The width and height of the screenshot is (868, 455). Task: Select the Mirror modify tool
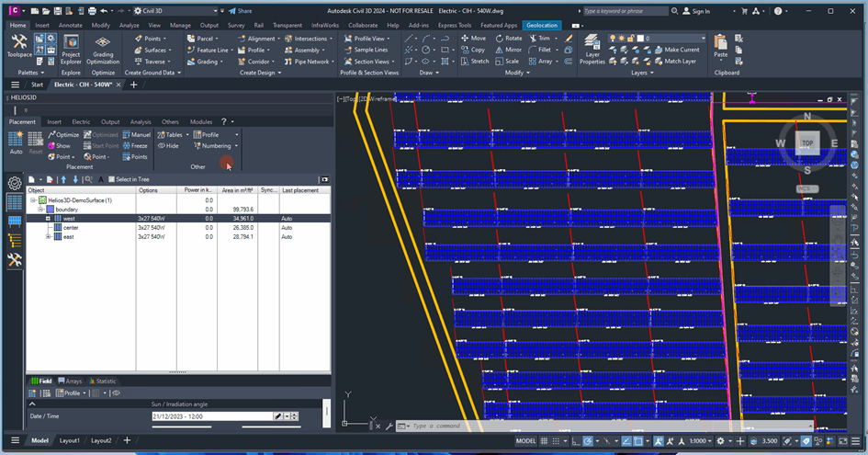click(x=507, y=50)
